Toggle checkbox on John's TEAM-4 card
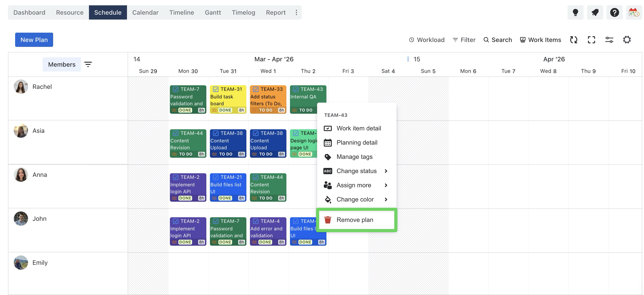Viewport: 644px width, 295px height. tap(256, 221)
